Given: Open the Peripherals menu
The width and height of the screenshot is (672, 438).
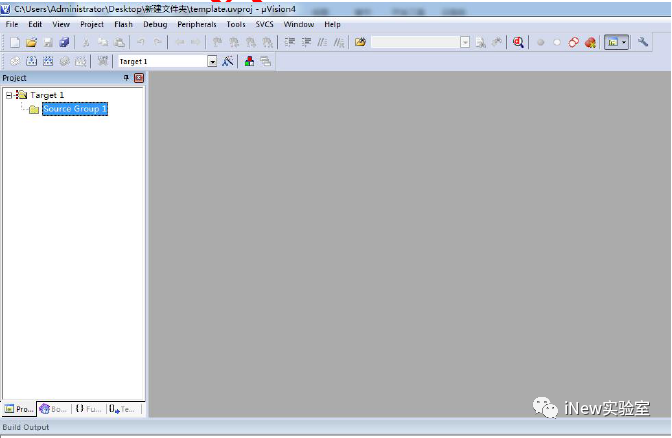Looking at the screenshot, I should click(x=197, y=24).
